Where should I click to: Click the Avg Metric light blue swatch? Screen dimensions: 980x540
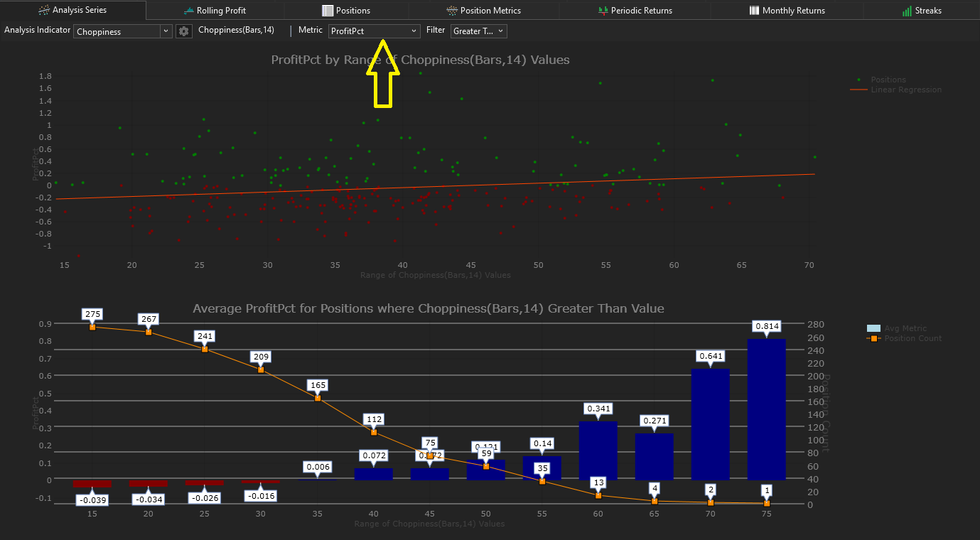(x=873, y=328)
